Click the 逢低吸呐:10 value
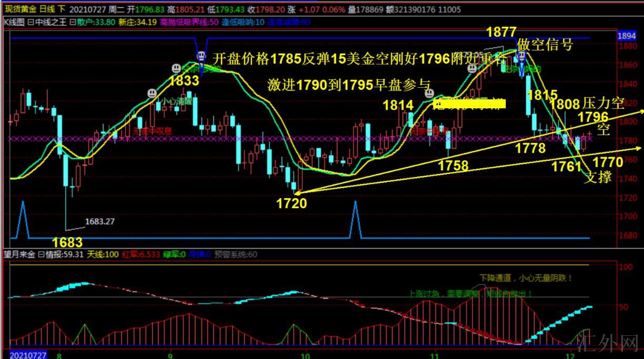This screenshot has height=359, width=644. (x=243, y=22)
